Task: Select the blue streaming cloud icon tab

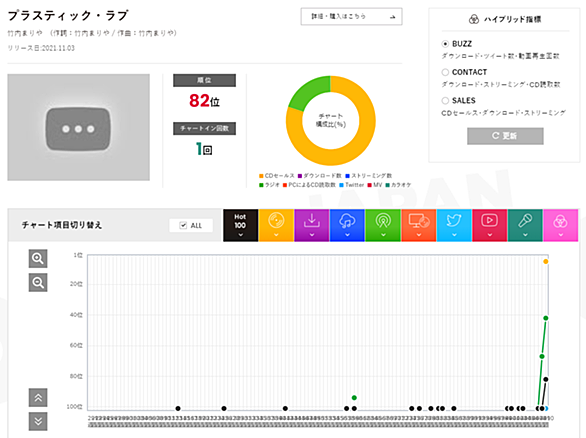Action: (x=347, y=225)
